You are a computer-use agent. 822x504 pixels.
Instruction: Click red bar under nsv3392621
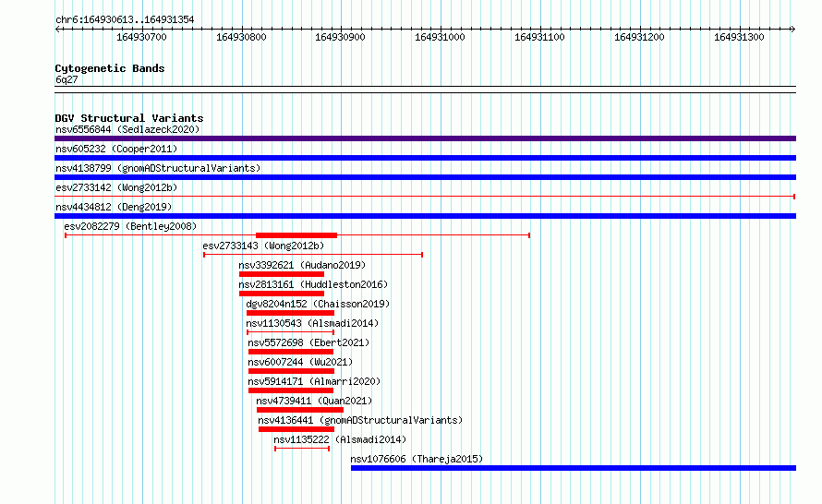pos(282,274)
